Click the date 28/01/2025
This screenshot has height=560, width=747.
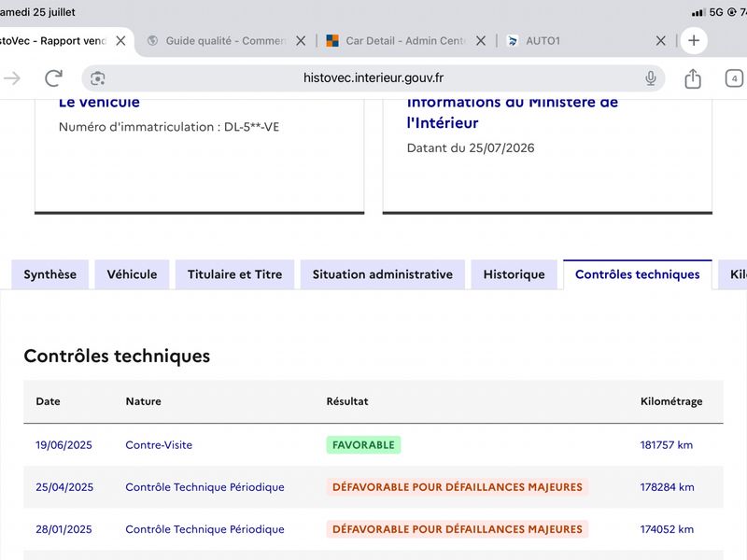[63, 529]
